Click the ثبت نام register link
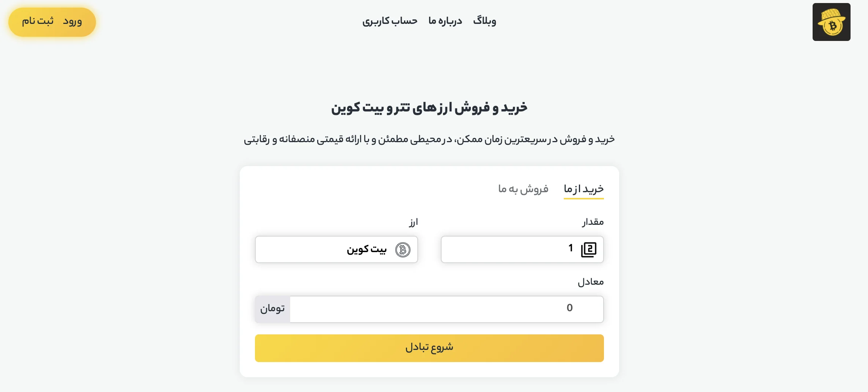The image size is (868, 392). (x=38, y=21)
